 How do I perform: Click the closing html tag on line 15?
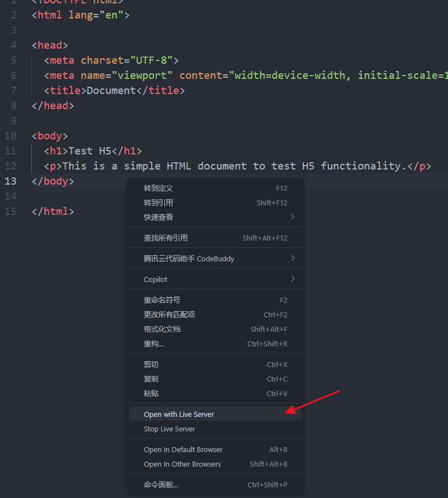coord(53,212)
